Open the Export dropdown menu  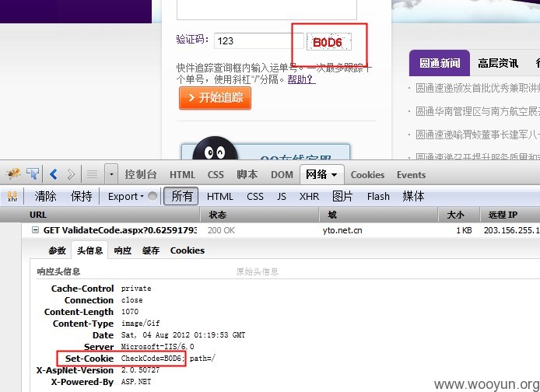tap(125, 197)
